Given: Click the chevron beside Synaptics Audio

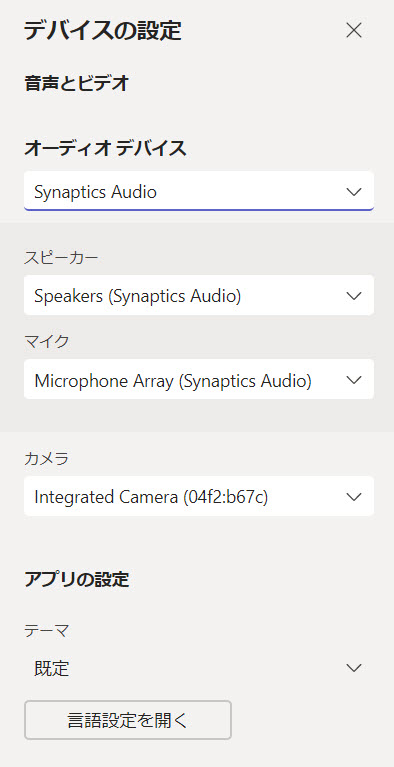Looking at the screenshot, I should pyautogui.click(x=353, y=192).
